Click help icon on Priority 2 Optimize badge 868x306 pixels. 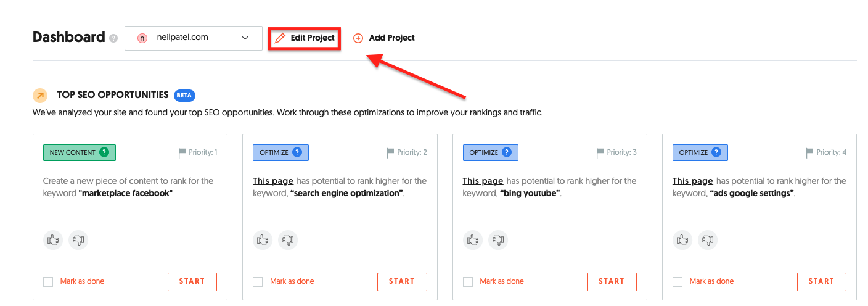(298, 152)
